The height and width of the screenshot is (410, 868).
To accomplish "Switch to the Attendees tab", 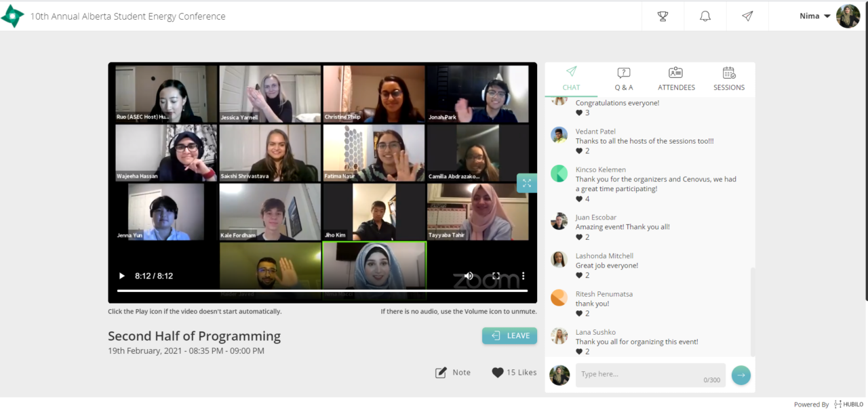I will (676, 79).
